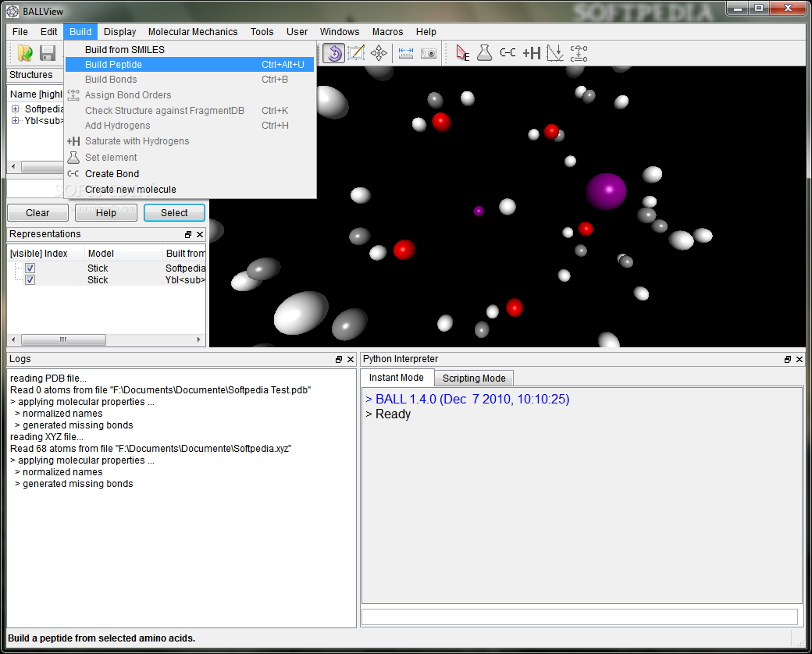Float the Python Interpreter panel
812x654 pixels.
click(788, 359)
